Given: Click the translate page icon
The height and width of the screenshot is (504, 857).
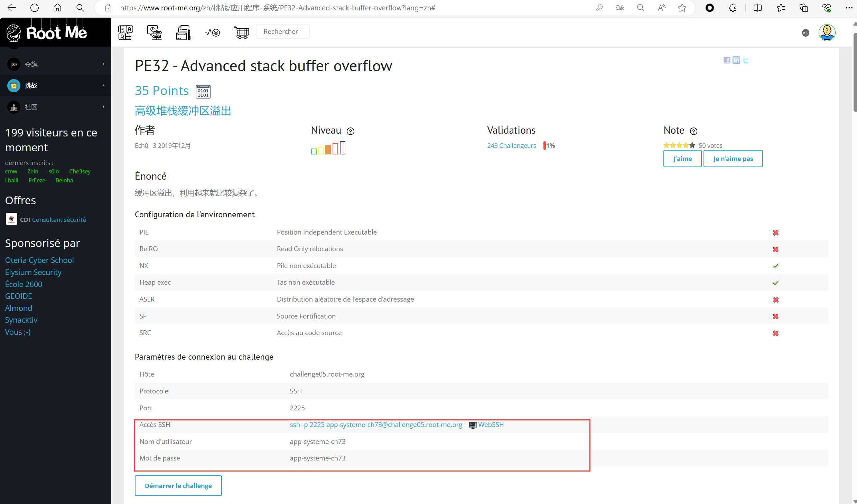Looking at the screenshot, I should click(x=620, y=8).
